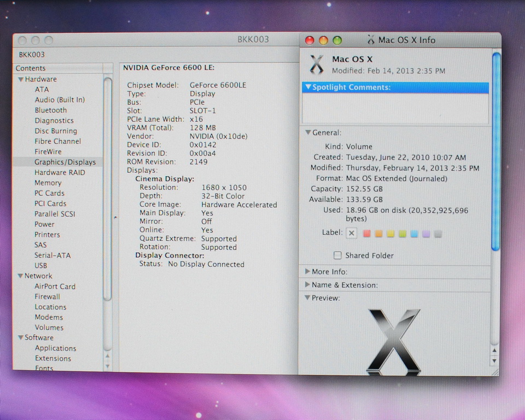
Task: Select Audio (Built In) in sidebar
Action: (60, 100)
